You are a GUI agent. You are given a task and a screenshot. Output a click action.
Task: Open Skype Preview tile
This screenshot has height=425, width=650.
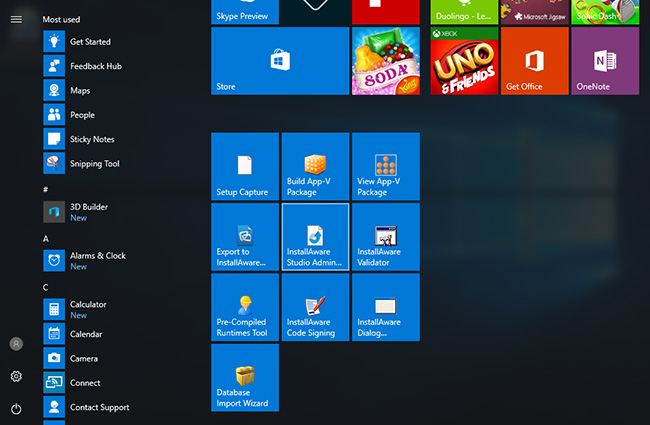[x=245, y=12]
